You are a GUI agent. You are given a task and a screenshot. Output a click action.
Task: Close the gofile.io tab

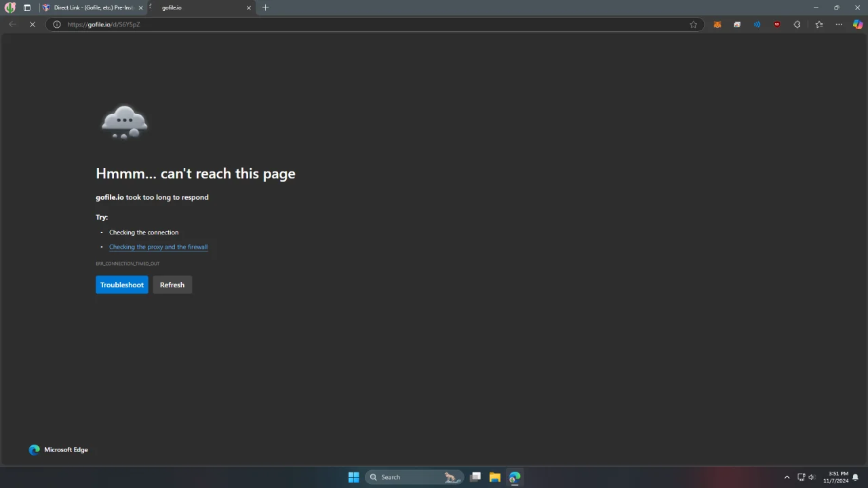[249, 7]
